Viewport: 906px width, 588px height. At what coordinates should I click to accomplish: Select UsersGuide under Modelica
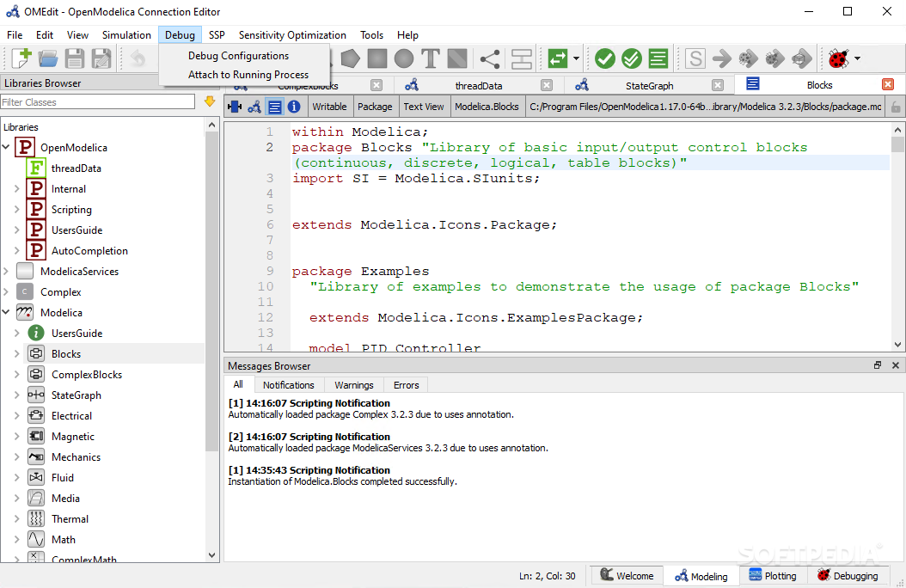[x=77, y=333]
